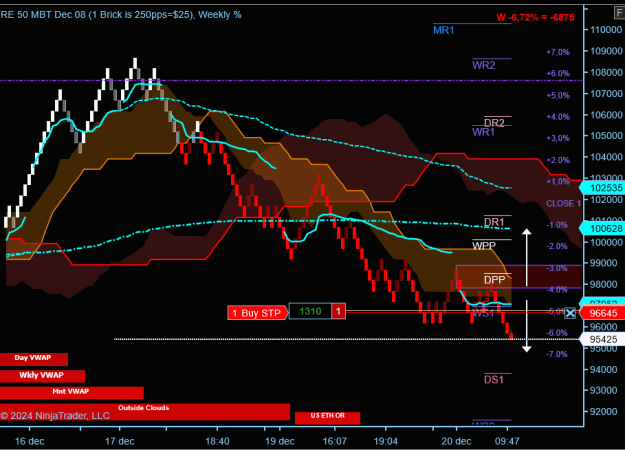Click the W -6,72% = -6875 readout
625x450 pixels.
pyautogui.click(x=535, y=18)
